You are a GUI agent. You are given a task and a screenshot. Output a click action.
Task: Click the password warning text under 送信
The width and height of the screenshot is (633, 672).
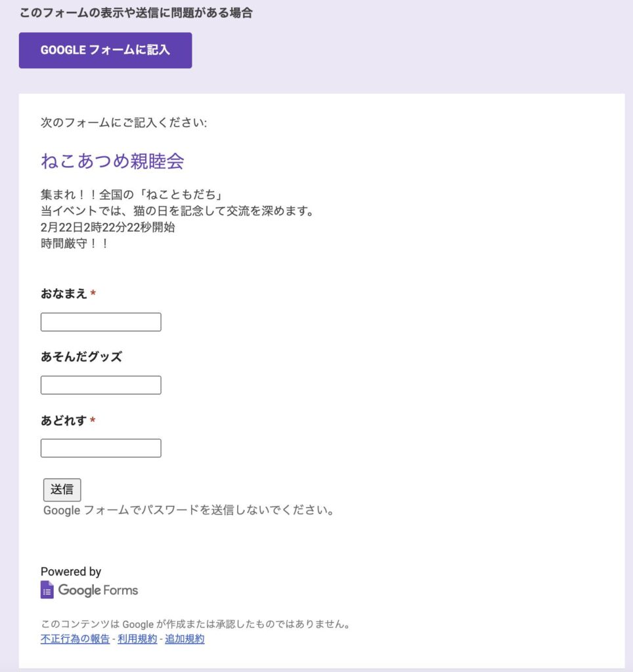[x=188, y=510]
